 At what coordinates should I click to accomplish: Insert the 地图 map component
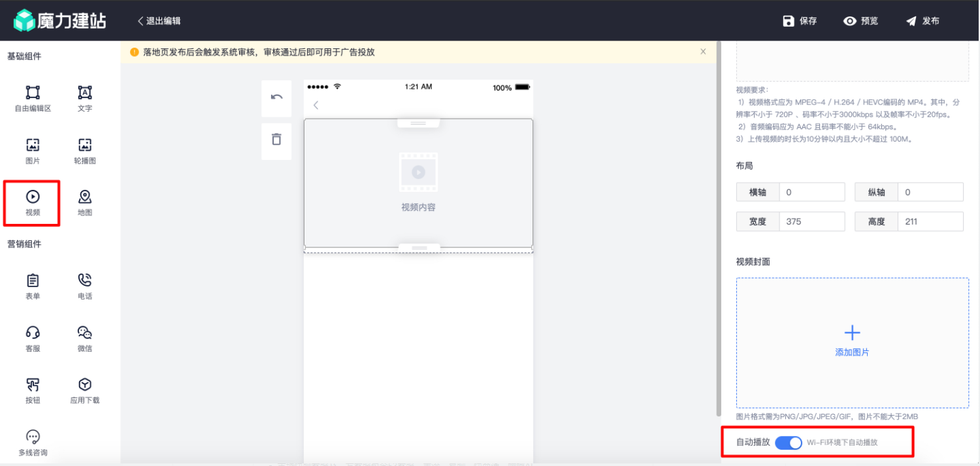(85, 197)
